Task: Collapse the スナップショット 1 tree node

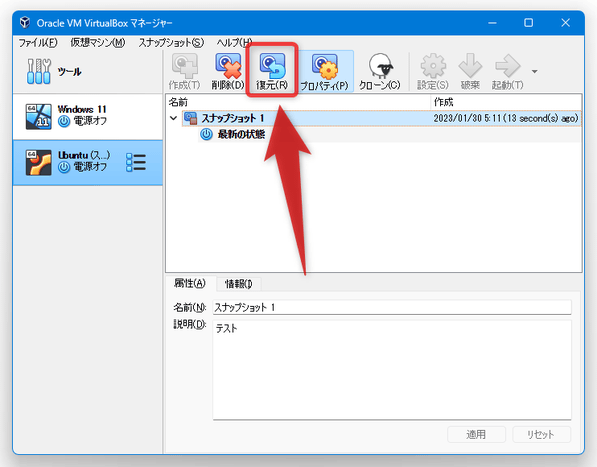Action: tap(174, 118)
